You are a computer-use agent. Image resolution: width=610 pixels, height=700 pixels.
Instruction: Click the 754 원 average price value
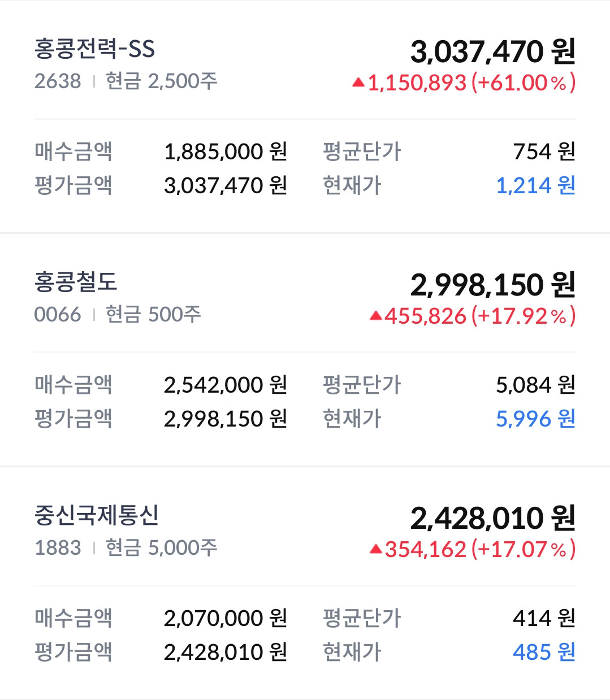pyautogui.click(x=544, y=151)
